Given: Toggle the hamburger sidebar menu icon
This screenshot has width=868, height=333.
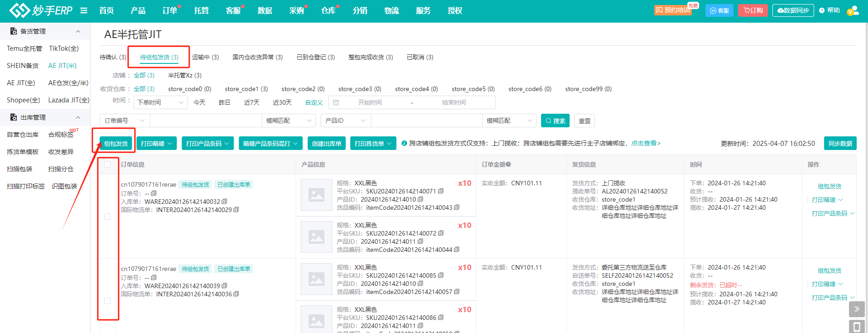Looking at the screenshot, I should tap(84, 10).
